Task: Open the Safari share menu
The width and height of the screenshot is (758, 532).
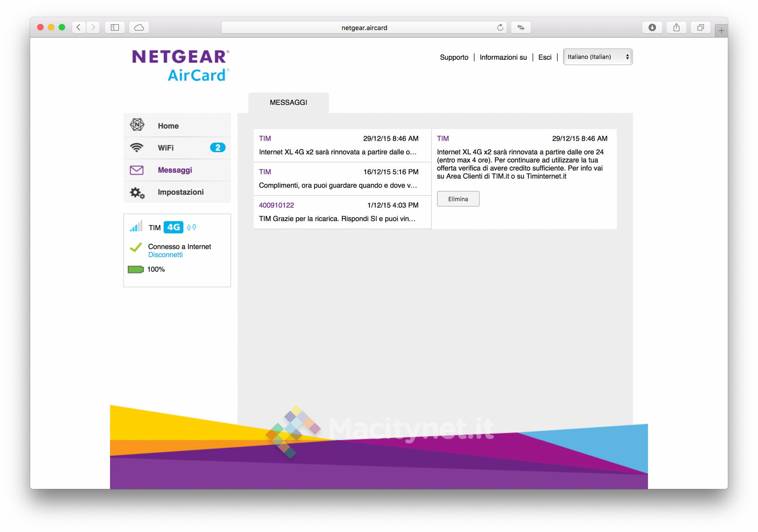Action: (x=677, y=27)
